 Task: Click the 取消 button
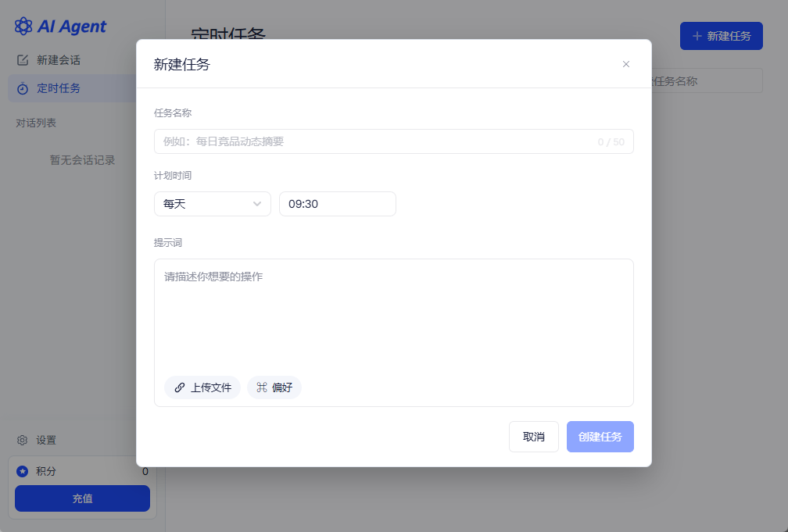click(534, 437)
